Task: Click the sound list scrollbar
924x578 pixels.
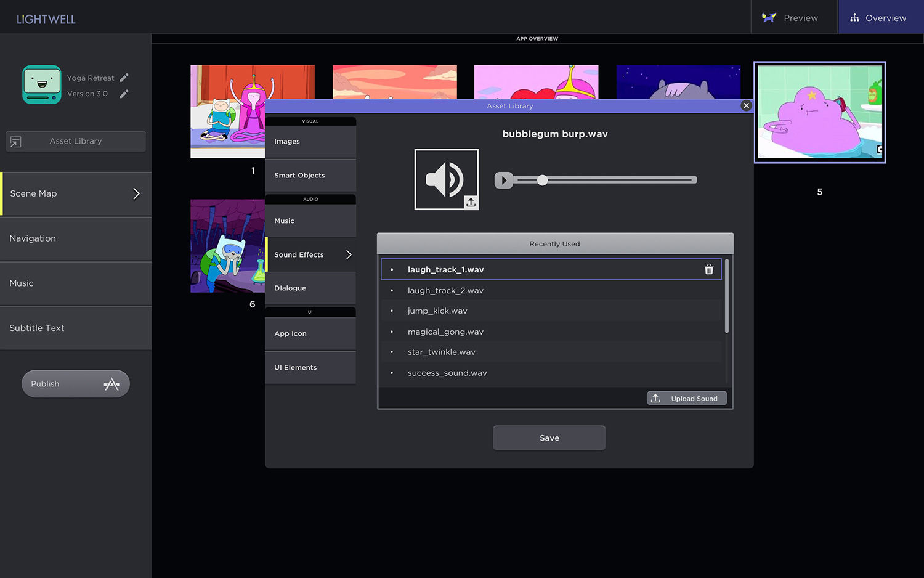Action: coord(727,296)
